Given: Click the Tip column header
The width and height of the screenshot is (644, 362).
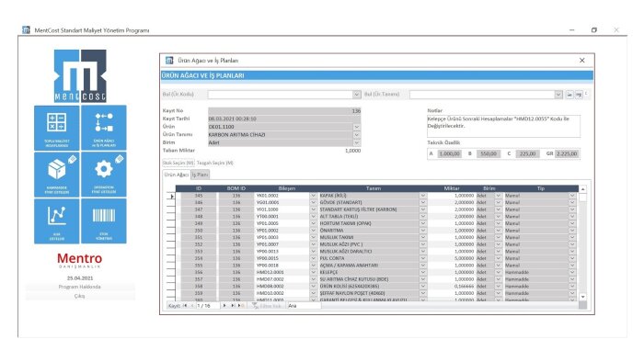Looking at the screenshot, I should tap(541, 188).
